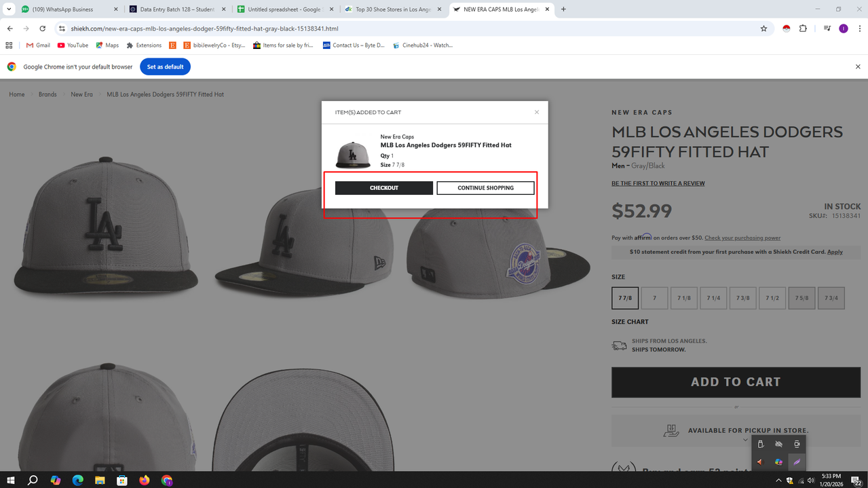The height and width of the screenshot is (488, 868).
Task: Open the bibiJewelryCo Etsy bookmark
Action: [x=214, y=45]
